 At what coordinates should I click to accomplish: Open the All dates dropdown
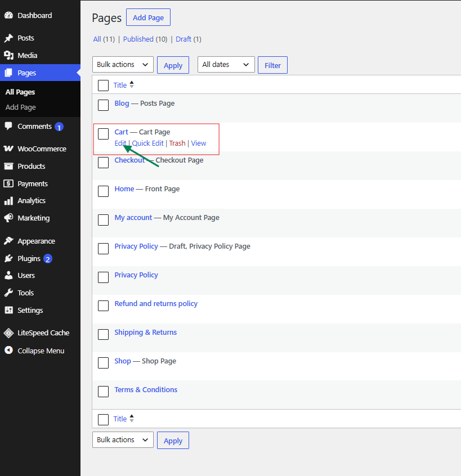click(x=226, y=64)
